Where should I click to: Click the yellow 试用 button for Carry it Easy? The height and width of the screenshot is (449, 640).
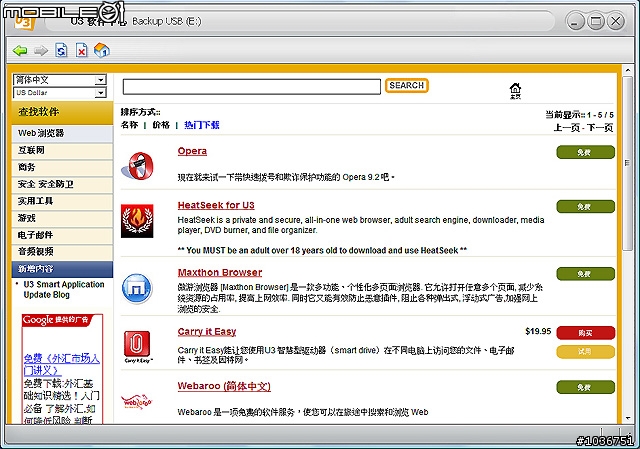click(585, 351)
